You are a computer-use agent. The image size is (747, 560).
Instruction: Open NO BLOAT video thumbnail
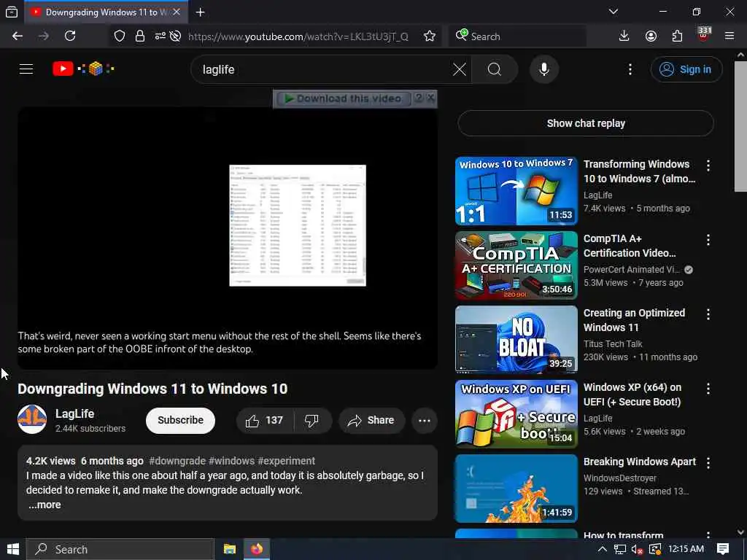coord(516,340)
